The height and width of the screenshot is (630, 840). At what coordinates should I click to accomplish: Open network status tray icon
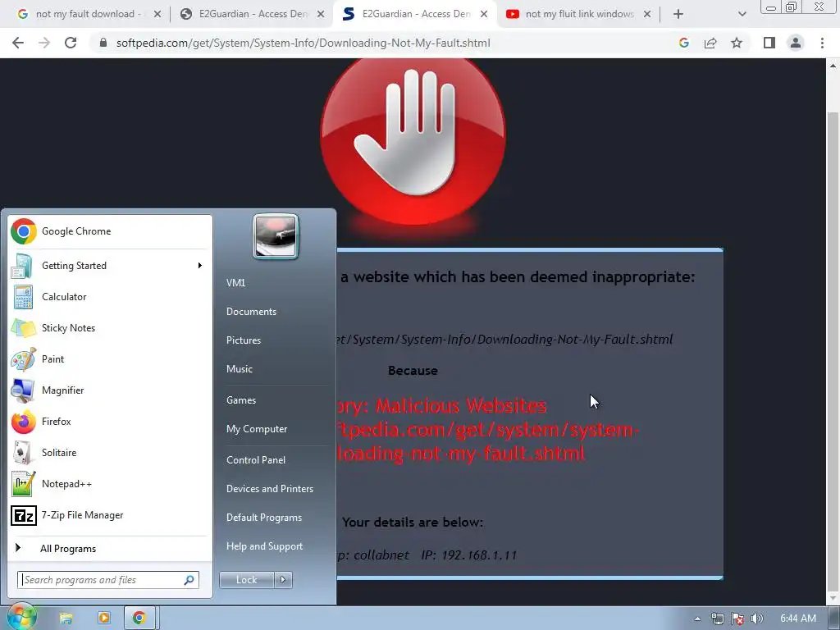click(717, 619)
